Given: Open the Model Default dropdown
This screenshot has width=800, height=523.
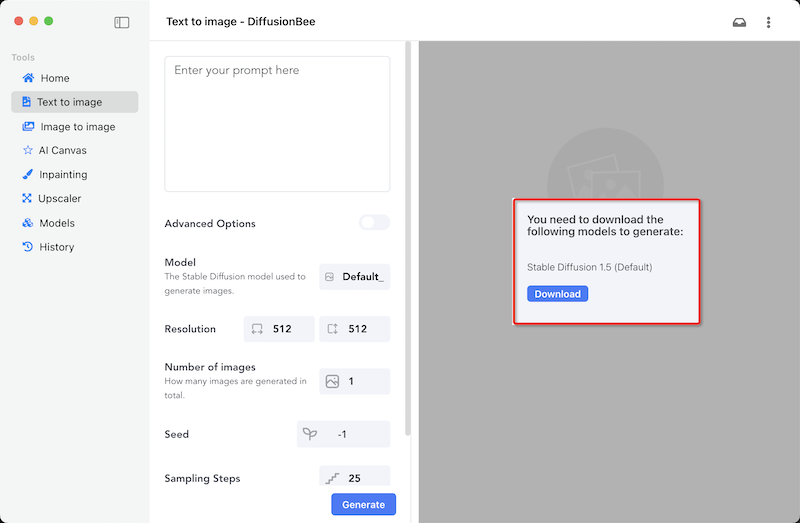Looking at the screenshot, I should click(355, 277).
